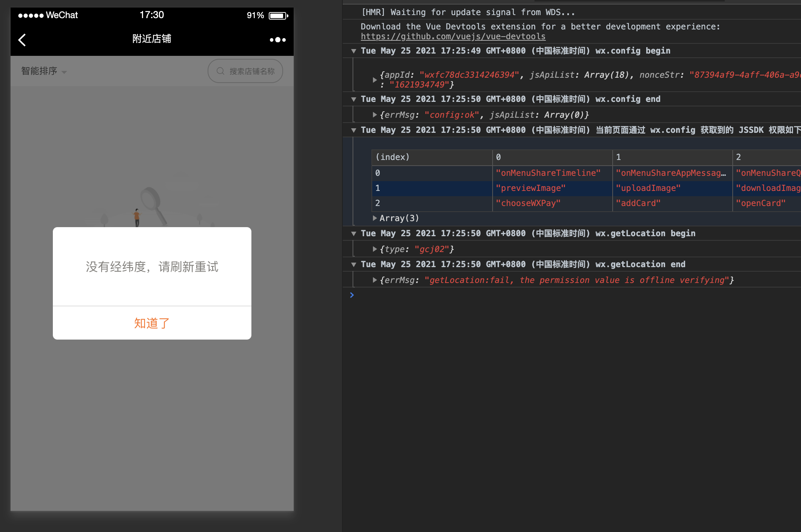Image resolution: width=801 pixels, height=532 pixels.
Task: Collapse the wx.config begin log group
Action: coord(354,51)
